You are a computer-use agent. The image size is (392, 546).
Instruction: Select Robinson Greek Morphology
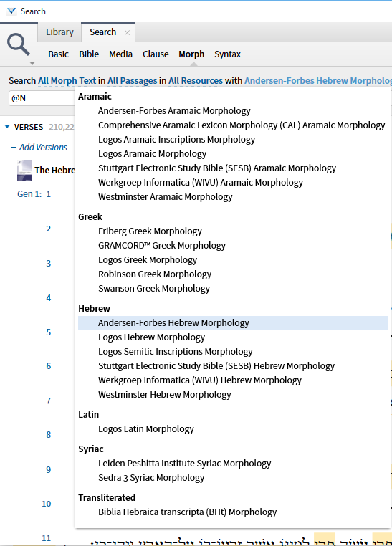[x=155, y=274]
